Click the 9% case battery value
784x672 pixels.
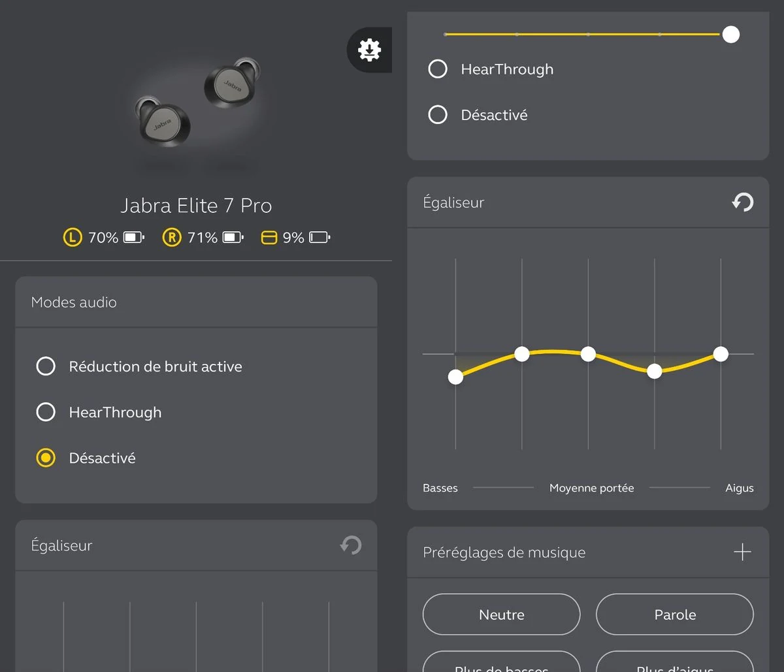[293, 238]
